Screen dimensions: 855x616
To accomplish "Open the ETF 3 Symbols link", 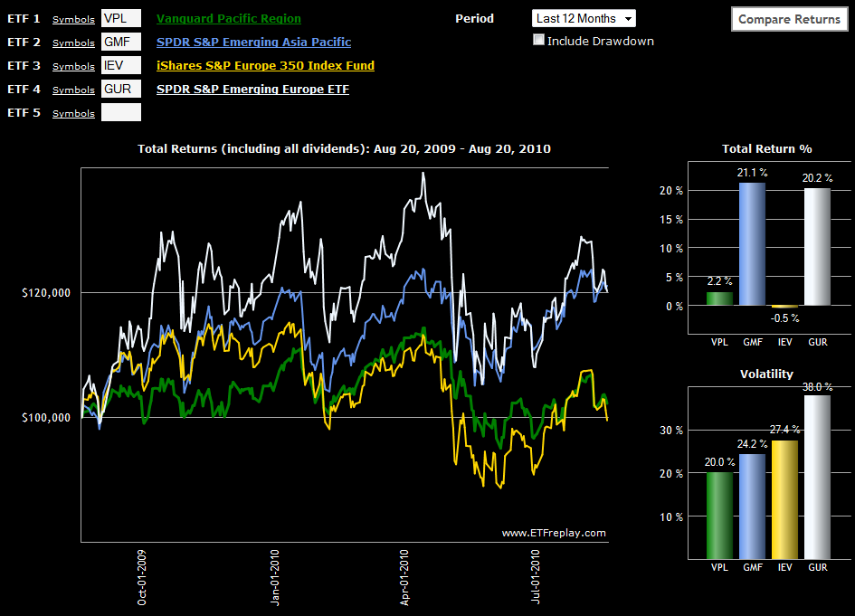I will 73,66.
